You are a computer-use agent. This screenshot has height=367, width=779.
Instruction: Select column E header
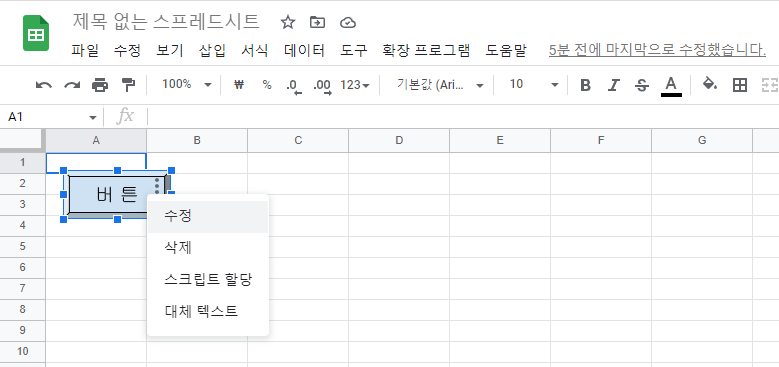500,141
